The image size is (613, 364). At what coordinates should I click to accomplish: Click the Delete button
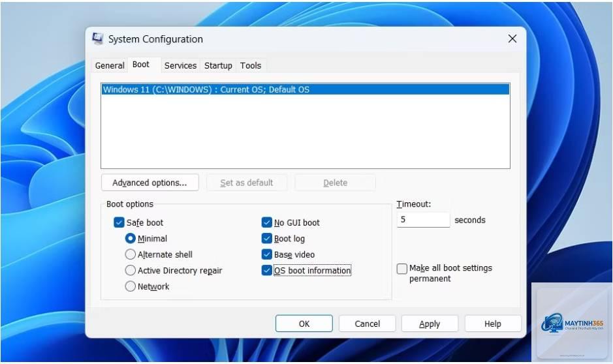pyautogui.click(x=335, y=183)
